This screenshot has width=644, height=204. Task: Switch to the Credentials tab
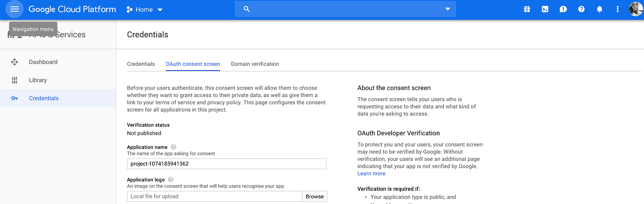click(x=141, y=64)
